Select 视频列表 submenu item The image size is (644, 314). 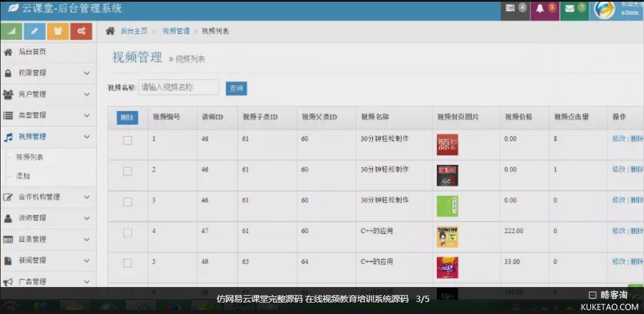pos(30,157)
